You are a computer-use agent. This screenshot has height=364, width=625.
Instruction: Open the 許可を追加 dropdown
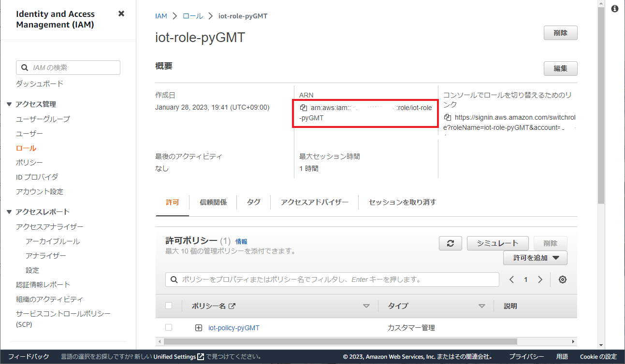coord(535,258)
